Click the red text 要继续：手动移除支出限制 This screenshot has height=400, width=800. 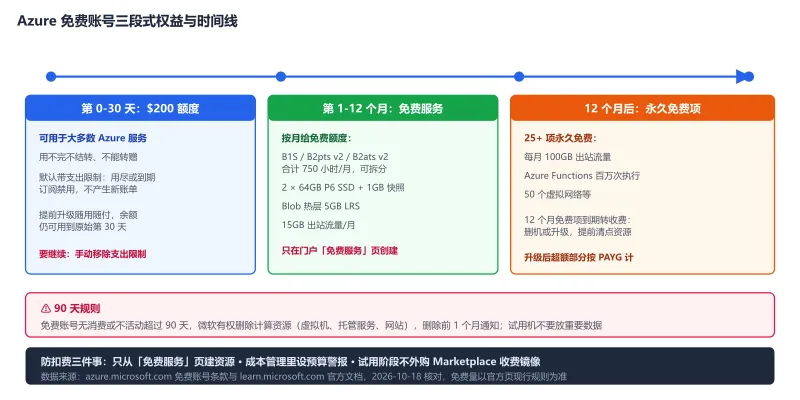point(93,254)
